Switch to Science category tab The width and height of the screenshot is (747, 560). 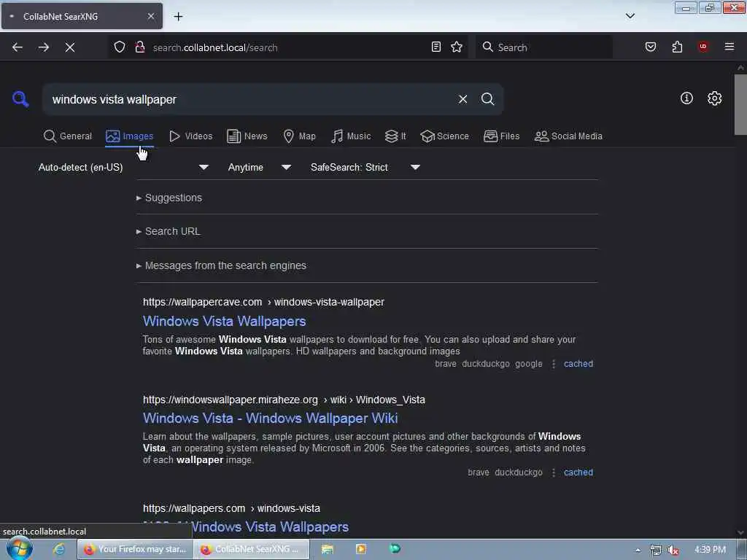tap(445, 136)
